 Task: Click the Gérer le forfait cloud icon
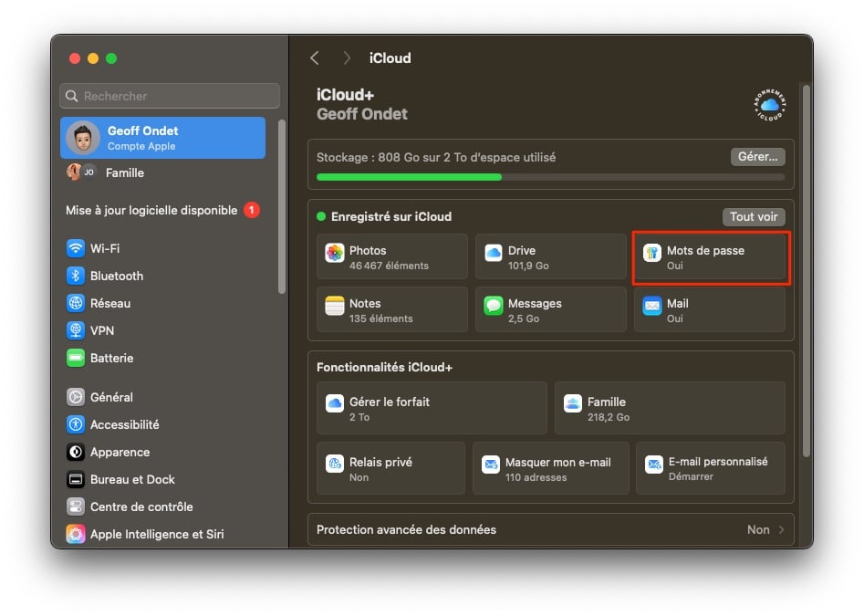click(335, 404)
